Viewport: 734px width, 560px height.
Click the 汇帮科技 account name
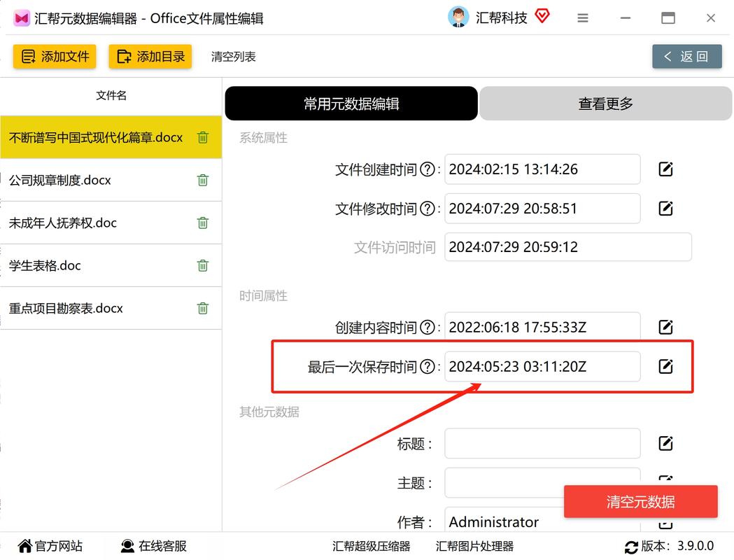tap(502, 17)
